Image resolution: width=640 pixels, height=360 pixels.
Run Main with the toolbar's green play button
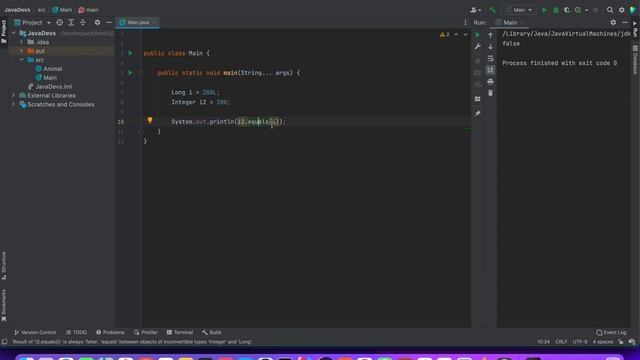pos(544,10)
